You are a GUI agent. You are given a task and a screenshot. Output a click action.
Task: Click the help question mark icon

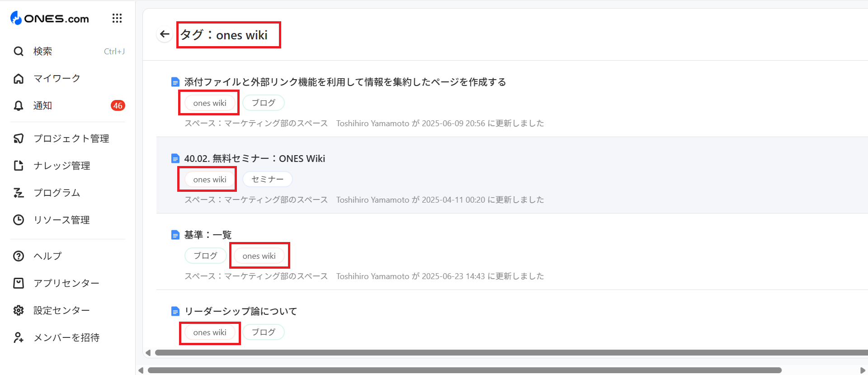(19, 256)
